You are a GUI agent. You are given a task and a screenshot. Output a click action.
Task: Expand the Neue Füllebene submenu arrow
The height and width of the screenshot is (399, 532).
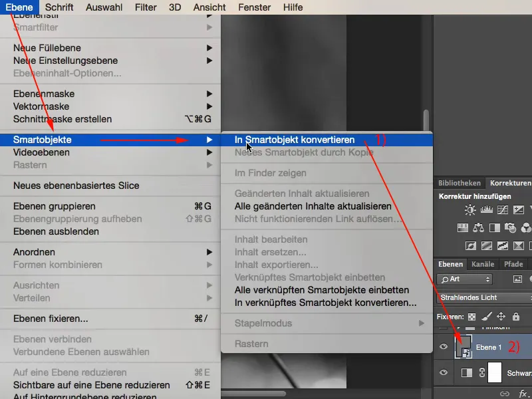pyautogui.click(x=209, y=48)
